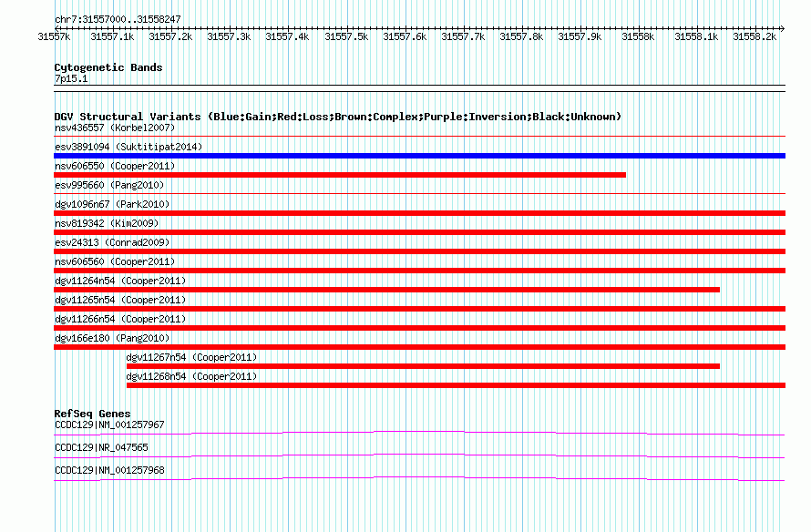Open CCDC129|NM_001257968 gene label
Image resolution: width=811 pixels, height=532 pixels.
pos(109,470)
